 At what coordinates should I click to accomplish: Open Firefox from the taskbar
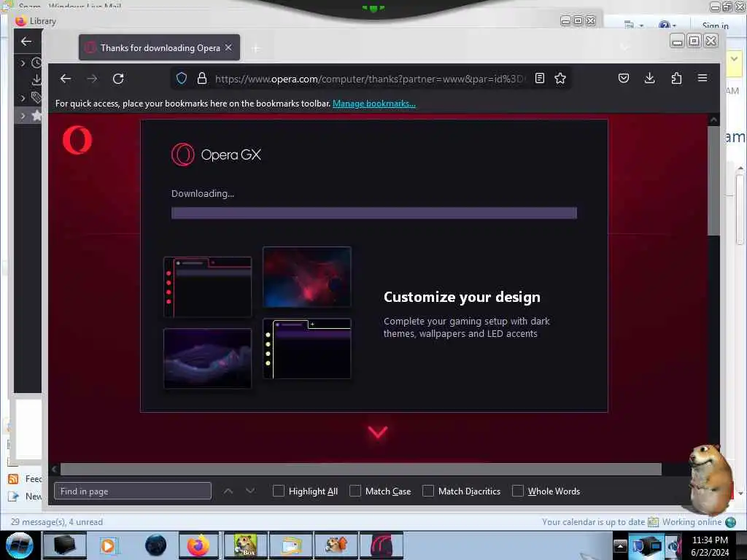[198, 545]
